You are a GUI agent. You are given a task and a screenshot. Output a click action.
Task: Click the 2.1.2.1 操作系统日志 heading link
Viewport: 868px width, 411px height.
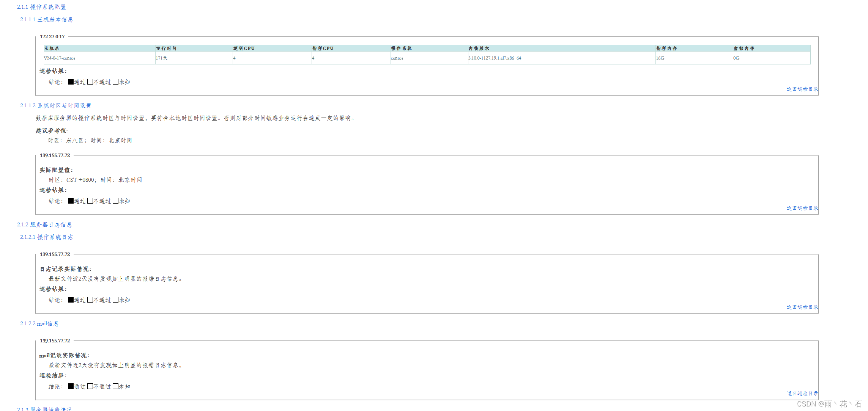click(x=46, y=237)
